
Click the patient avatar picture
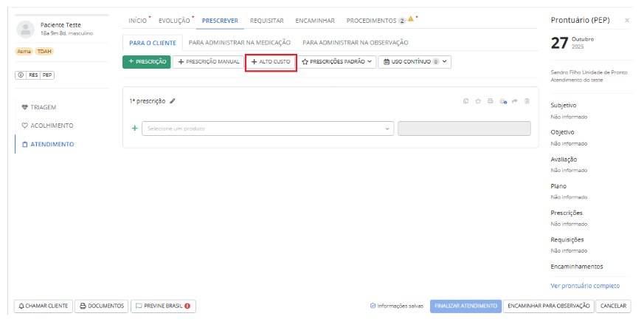pyautogui.click(x=26, y=29)
